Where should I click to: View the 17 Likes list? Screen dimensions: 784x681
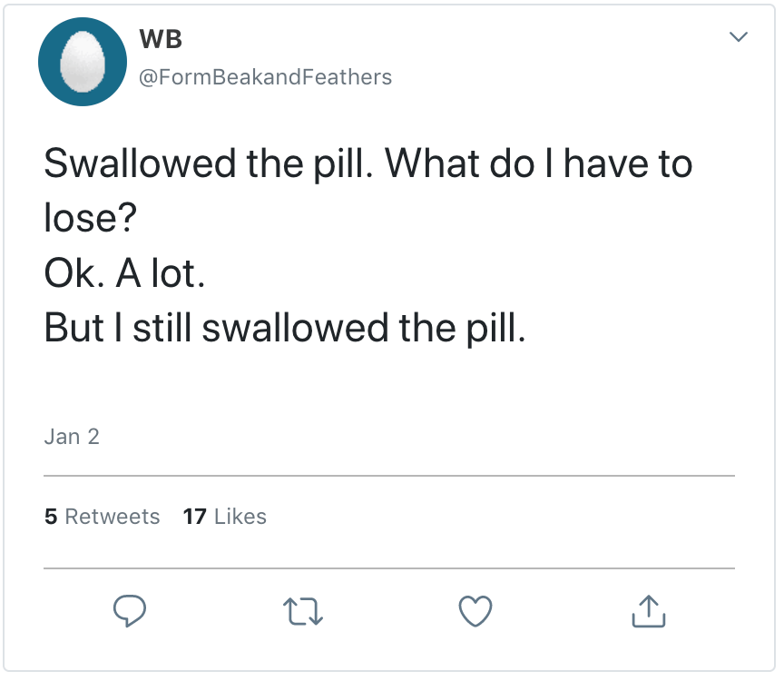[x=224, y=517]
